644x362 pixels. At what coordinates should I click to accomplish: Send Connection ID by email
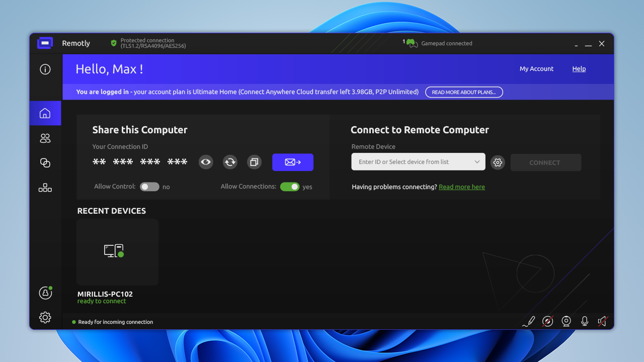click(x=293, y=162)
